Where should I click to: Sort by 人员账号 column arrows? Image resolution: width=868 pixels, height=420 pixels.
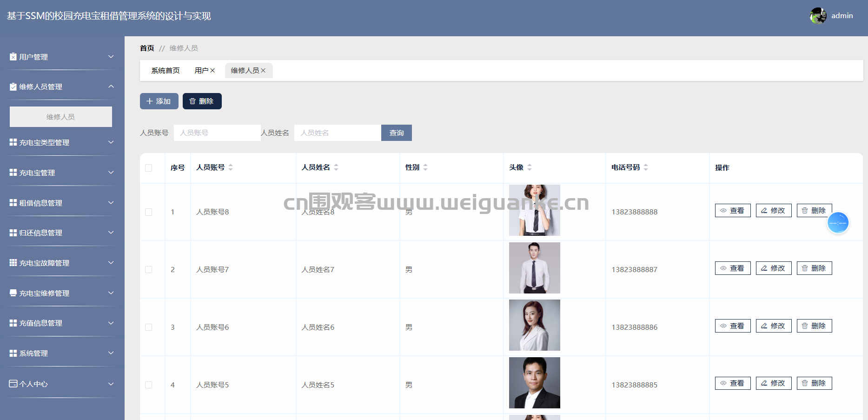(231, 167)
